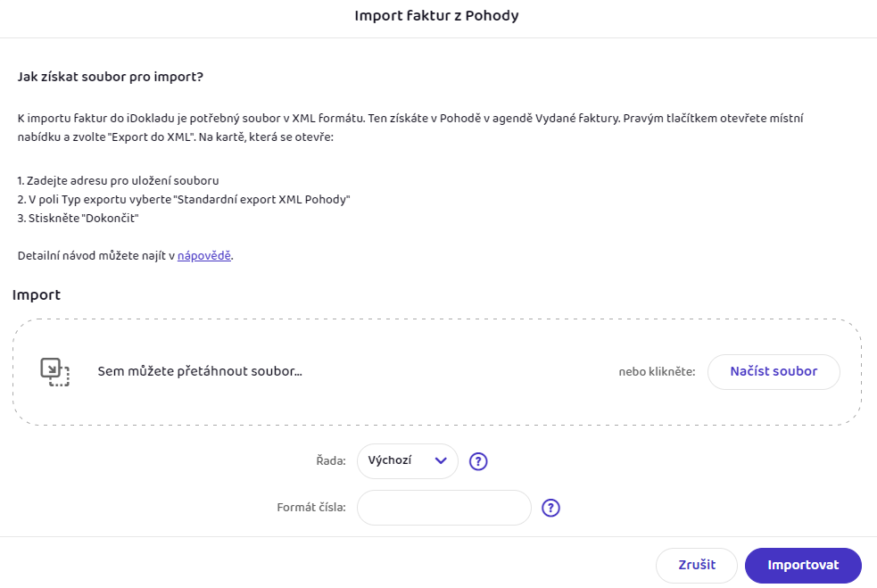Show help tooltip next to Formát čísla
The width and height of the screenshot is (877, 588).
pyautogui.click(x=551, y=508)
